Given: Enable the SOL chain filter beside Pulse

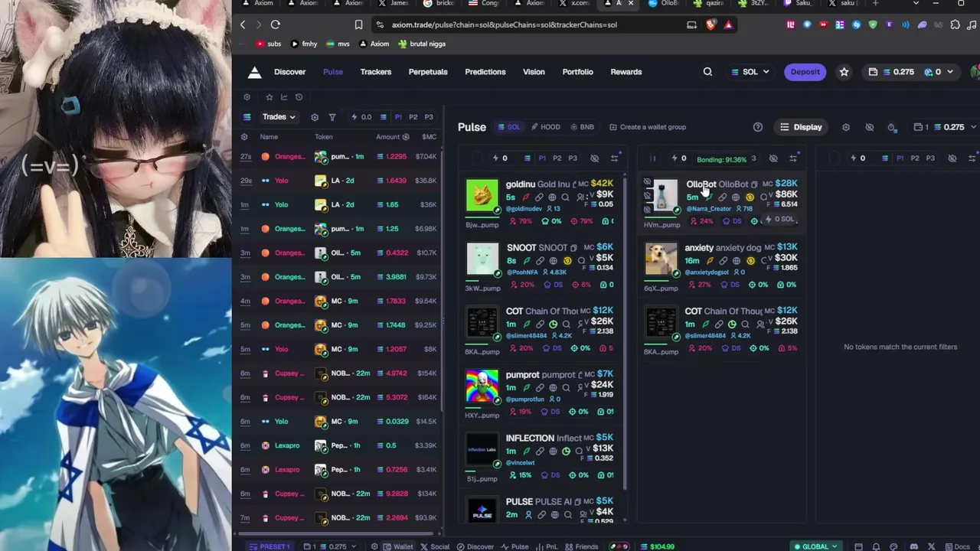Looking at the screenshot, I should (x=509, y=127).
